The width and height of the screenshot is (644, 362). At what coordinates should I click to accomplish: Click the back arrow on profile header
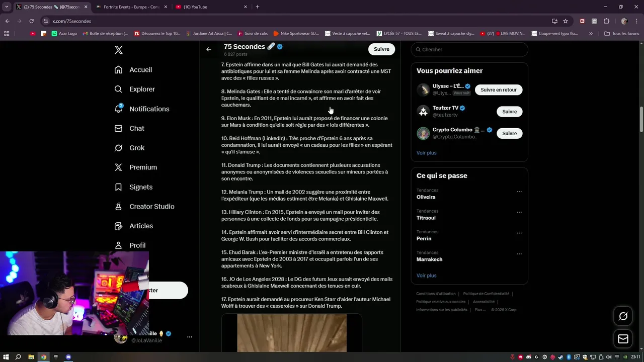pyautogui.click(x=209, y=49)
